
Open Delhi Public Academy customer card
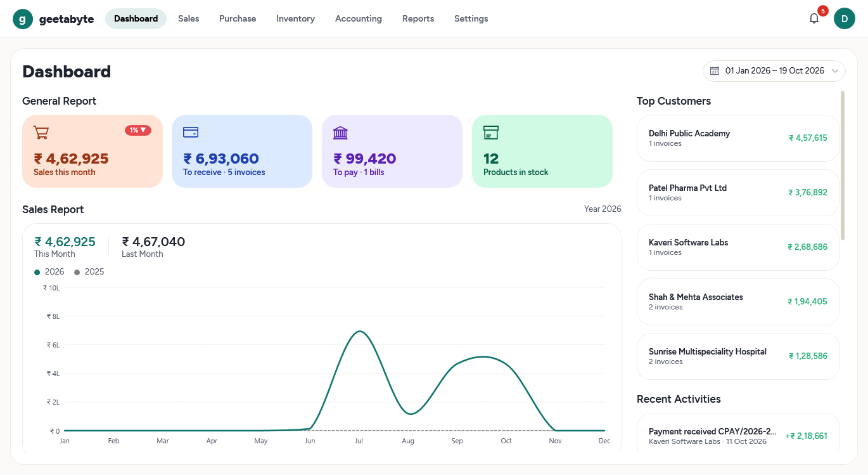[x=738, y=138]
